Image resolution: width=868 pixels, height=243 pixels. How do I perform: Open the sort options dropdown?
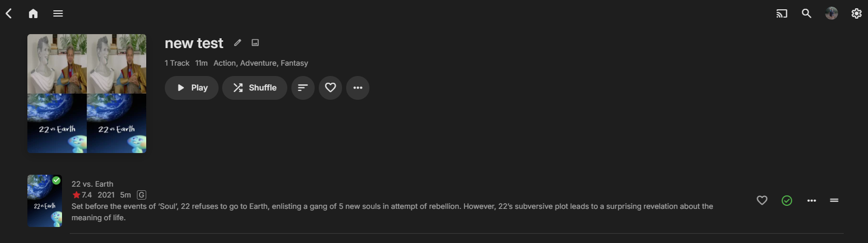click(x=303, y=88)
